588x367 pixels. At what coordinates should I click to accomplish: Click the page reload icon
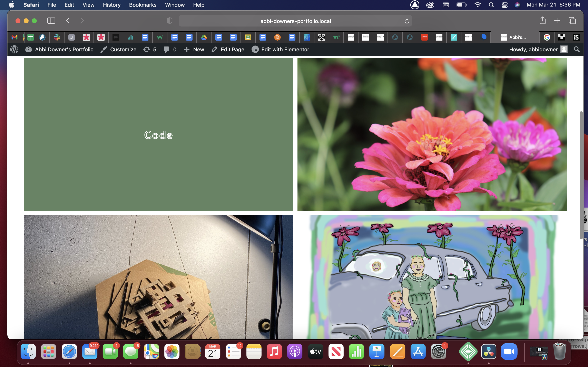[x=407, y=21]
